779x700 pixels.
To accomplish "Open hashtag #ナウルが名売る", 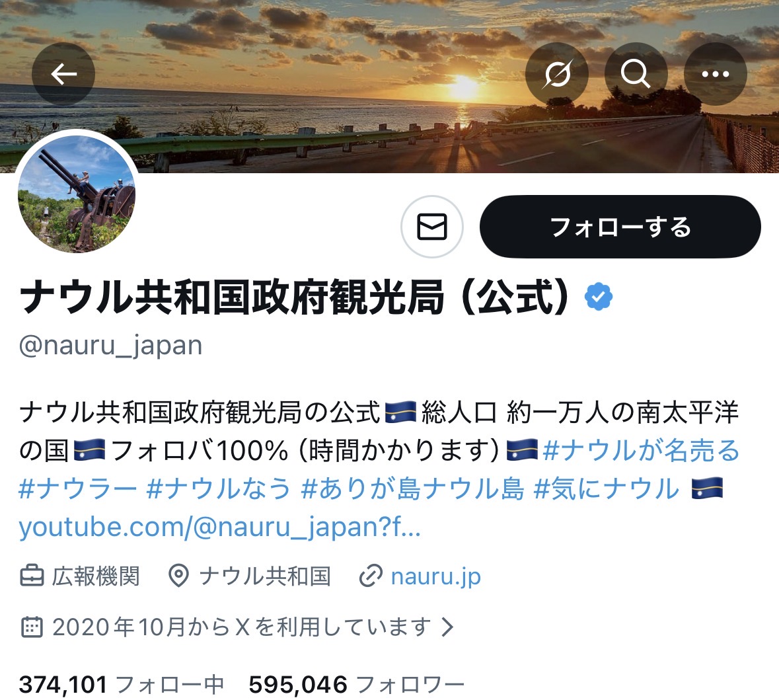I will pyautogui.click(x=642, y=450).
